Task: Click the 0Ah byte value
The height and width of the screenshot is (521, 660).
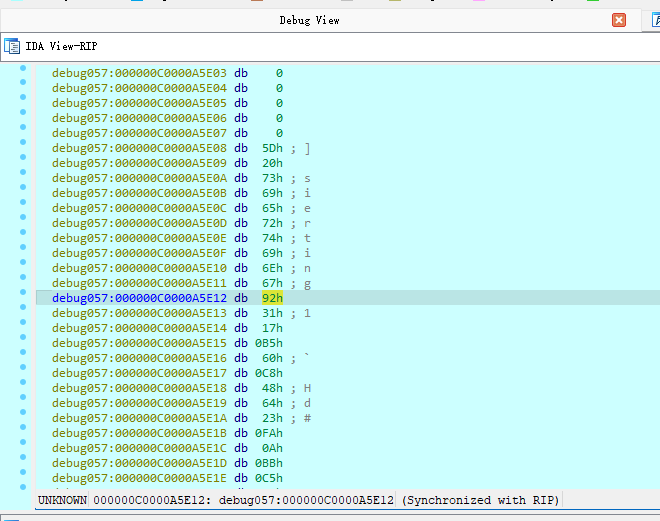Action: (x=272, y=449)
